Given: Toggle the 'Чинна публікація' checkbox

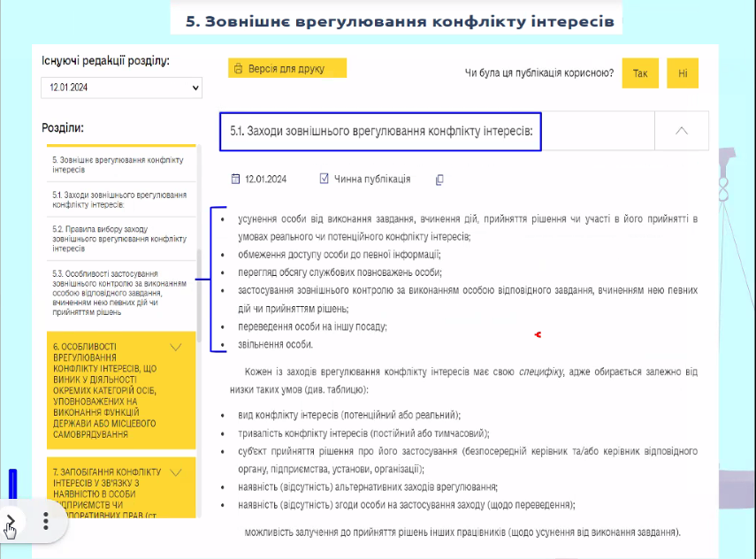Looking at the screenshot, I should tap(325, 179).
